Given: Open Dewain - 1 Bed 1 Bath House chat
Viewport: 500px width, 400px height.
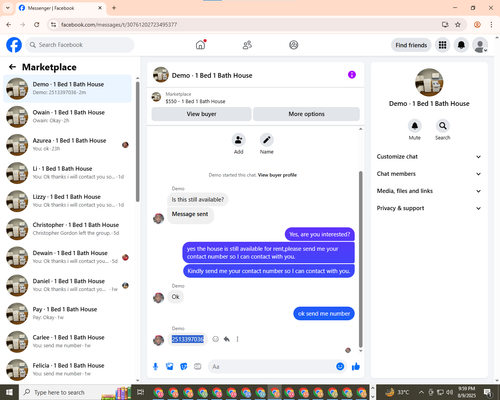Looking at the screenshot, I should (68, 257).
